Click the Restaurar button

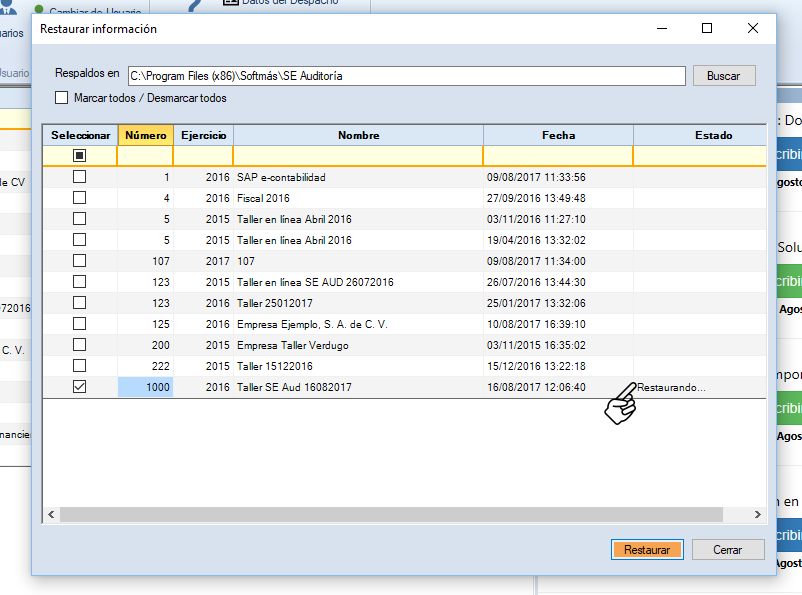click(x=647, y=550)
